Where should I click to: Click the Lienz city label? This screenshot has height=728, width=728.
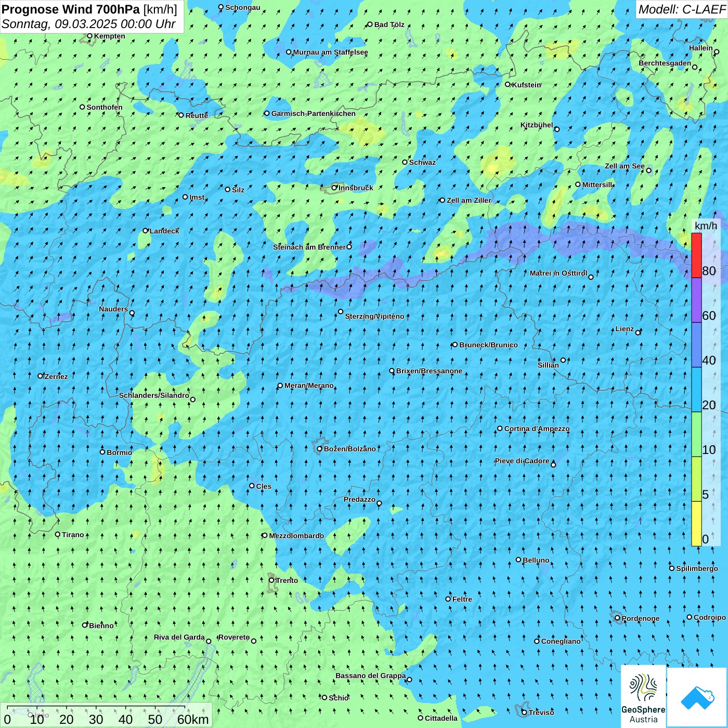pyautogui.click(x=625, y=329)
